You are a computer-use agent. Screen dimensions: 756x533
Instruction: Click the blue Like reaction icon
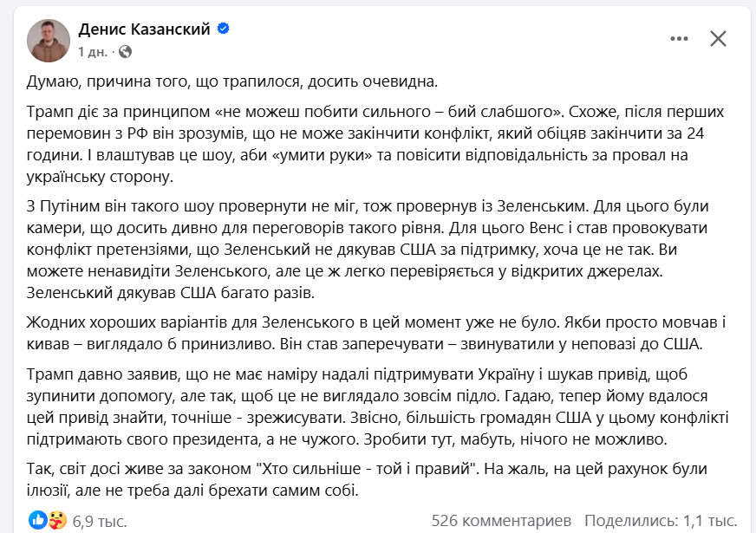pyautogui.click(x=38, y=520)
